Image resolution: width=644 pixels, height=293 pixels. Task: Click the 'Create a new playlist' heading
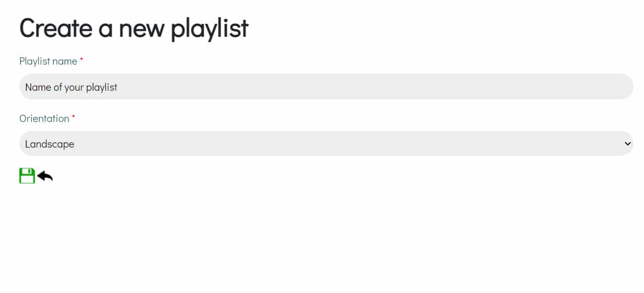(x=133, y=28)
